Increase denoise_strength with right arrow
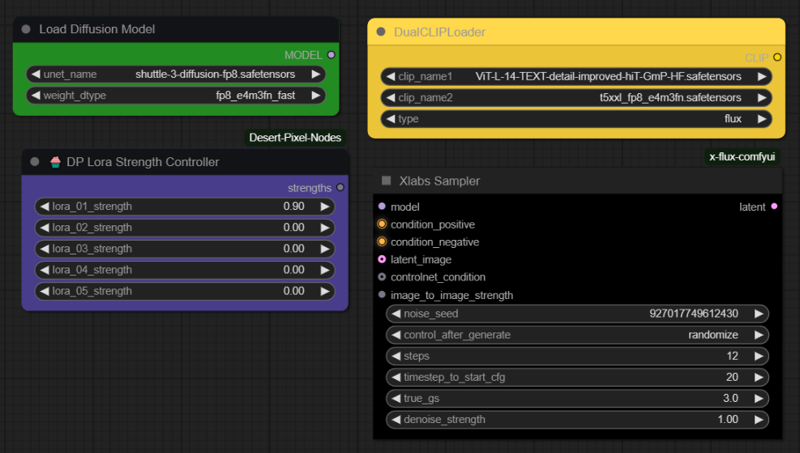Image resolution: width=800 pixels, height=453 pixels. tap(759, 419)
